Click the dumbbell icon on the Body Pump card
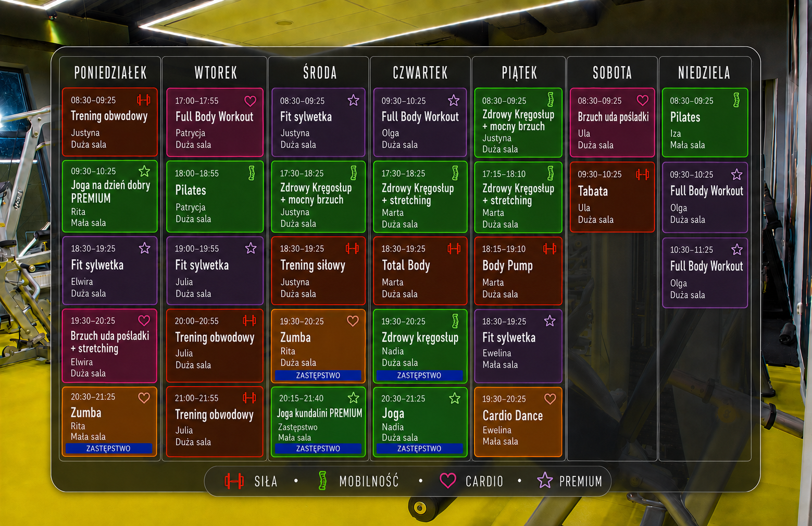 (x=549, y=249)
